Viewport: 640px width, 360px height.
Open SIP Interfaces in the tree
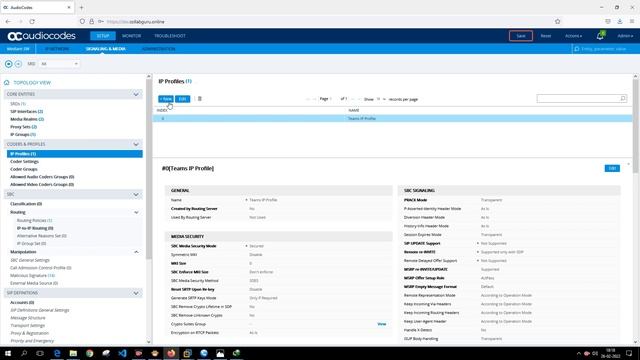[x=27, y=111]
